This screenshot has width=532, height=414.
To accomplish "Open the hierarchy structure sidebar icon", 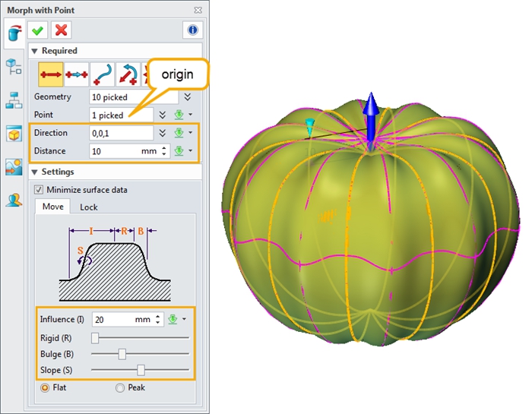I will point(14,101).
